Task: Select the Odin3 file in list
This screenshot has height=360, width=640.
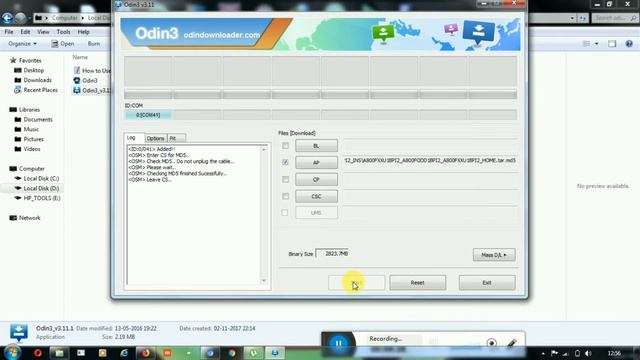Action: pos(86,80)
